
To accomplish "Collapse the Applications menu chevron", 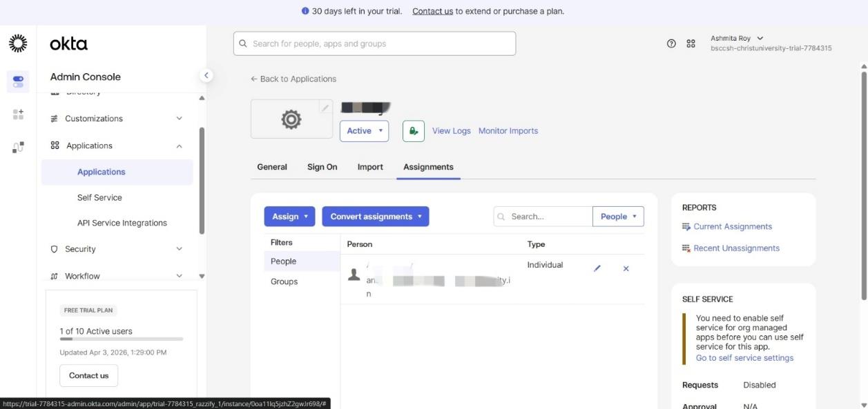I will [x=180, y=146].
